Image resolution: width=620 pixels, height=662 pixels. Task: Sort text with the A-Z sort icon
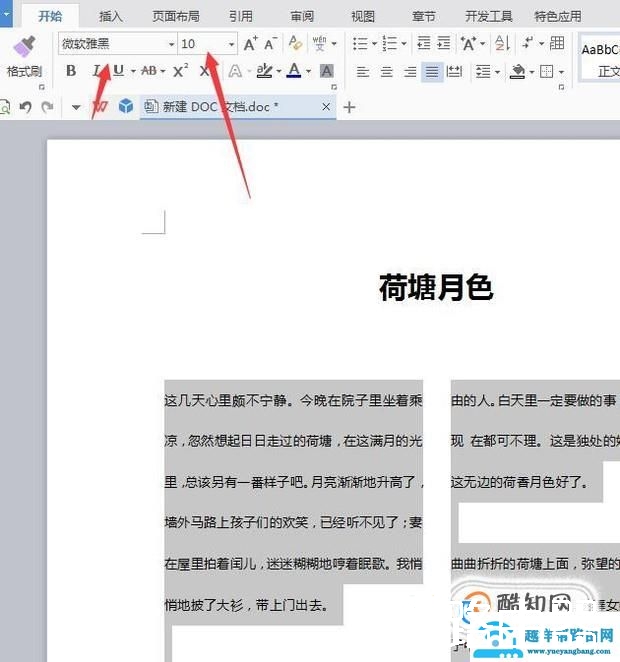[502, 43]
